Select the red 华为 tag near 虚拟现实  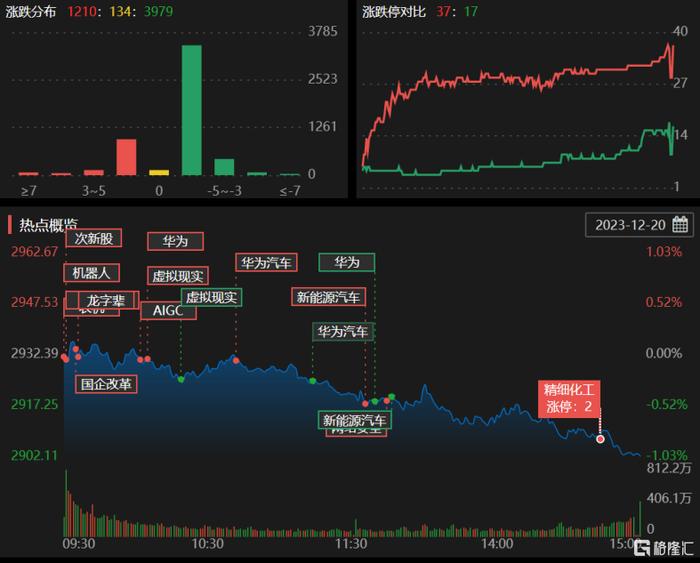point(175,242)
